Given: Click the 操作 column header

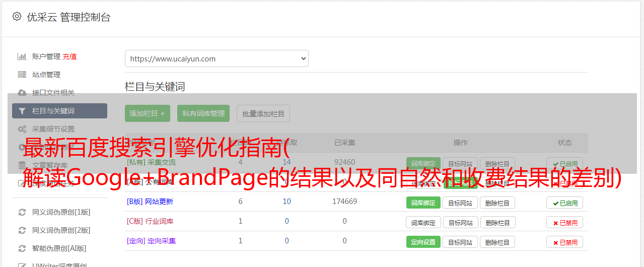Looking at the screenshot, I should 461,143.
